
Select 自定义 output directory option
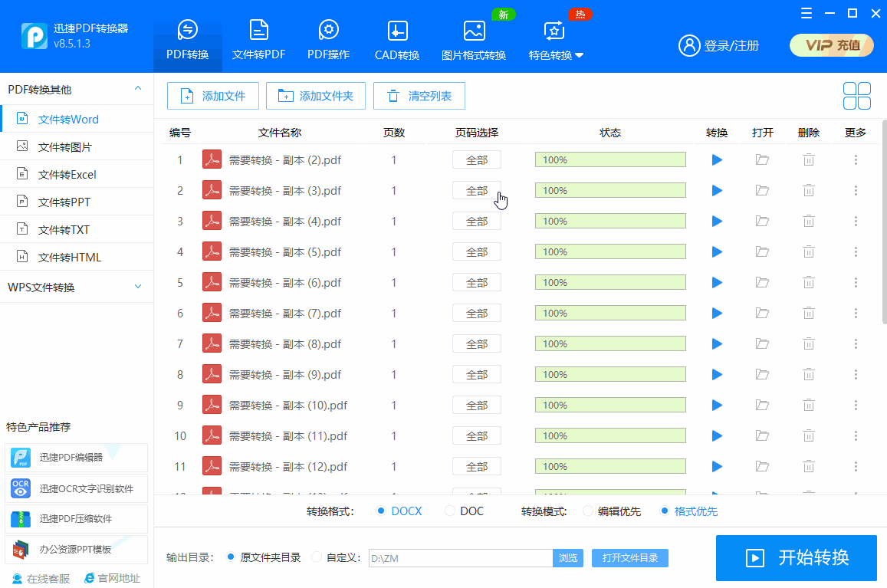(315, 557)
